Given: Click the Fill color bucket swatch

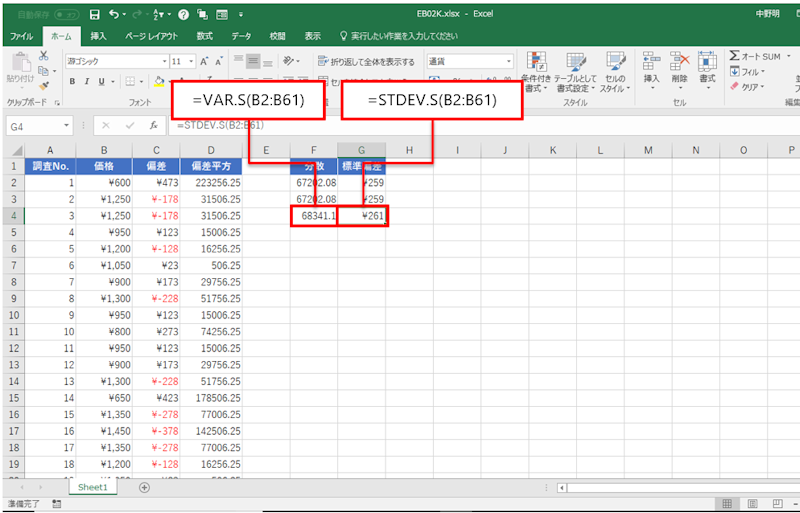Looking at the screenshot, I should [x=158, y=82].
